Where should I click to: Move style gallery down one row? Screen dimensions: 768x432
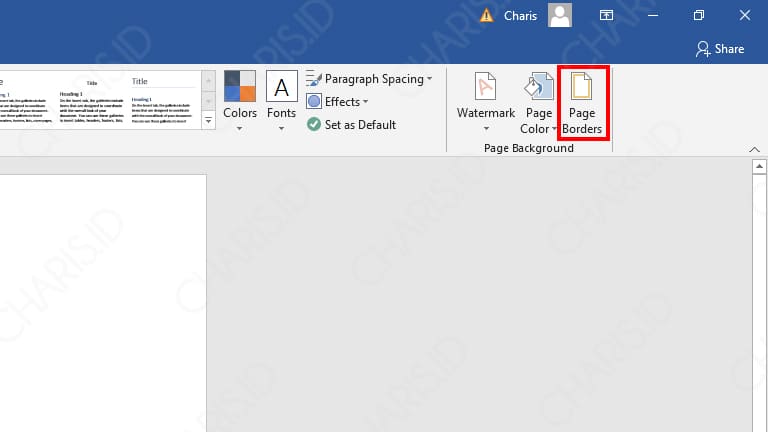(x=208, y=101)
